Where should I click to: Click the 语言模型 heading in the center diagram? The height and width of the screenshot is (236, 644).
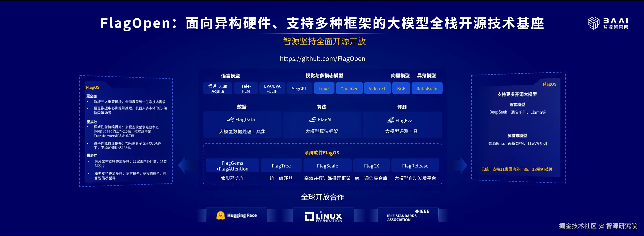point(230,76)
